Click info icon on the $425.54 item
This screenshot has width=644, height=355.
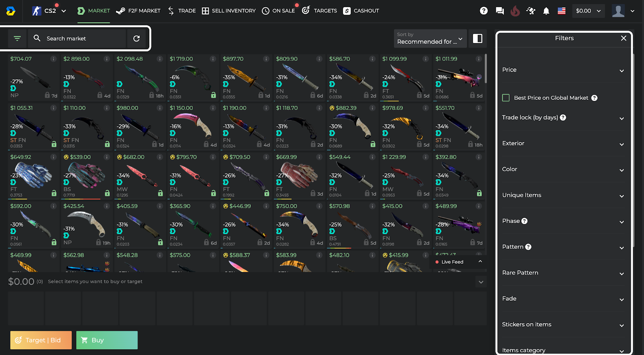click(107, 206)
